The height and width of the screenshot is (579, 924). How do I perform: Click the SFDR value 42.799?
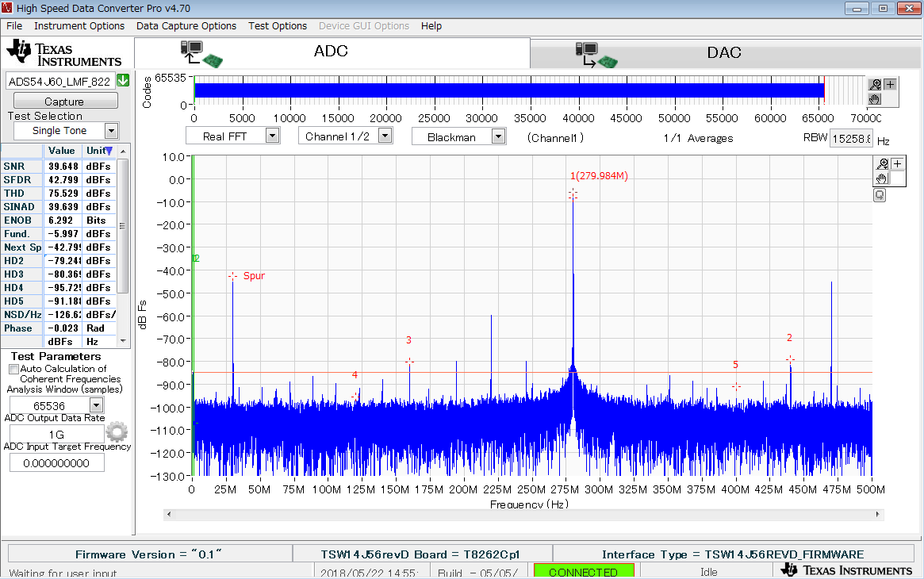(63, 180)
